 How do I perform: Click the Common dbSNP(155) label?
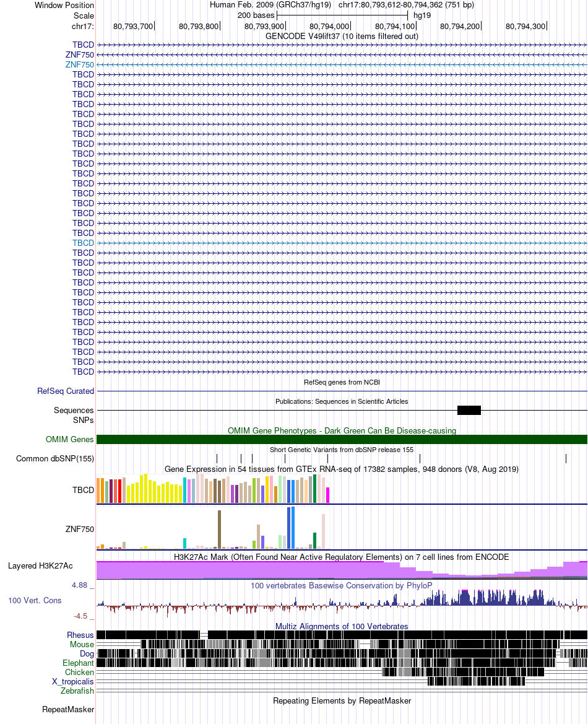click(x=55, y=458)
